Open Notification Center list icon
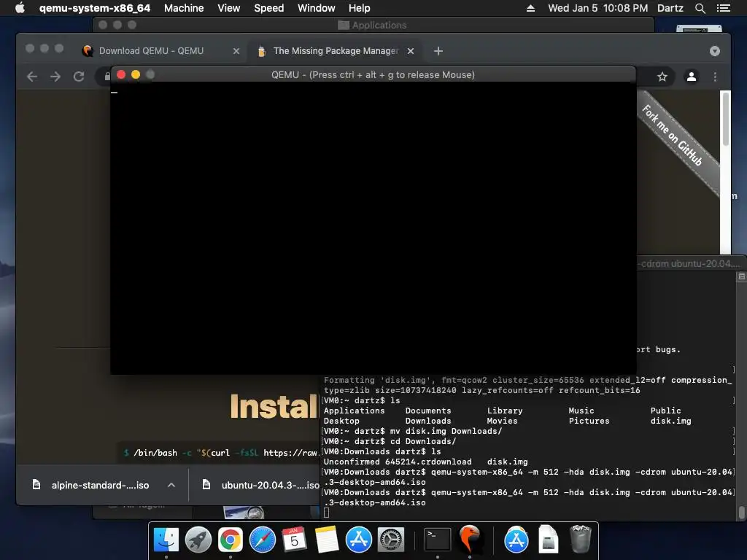 [723, 8]
